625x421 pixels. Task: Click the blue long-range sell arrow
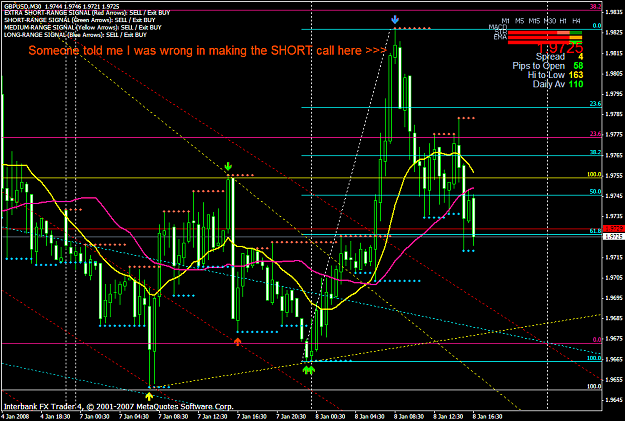395,20
